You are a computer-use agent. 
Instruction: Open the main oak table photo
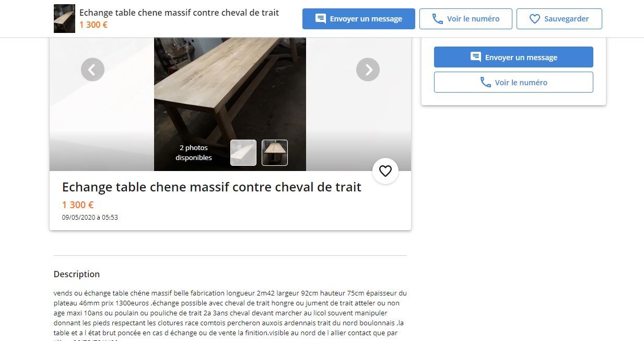click(x=230, y=104)
